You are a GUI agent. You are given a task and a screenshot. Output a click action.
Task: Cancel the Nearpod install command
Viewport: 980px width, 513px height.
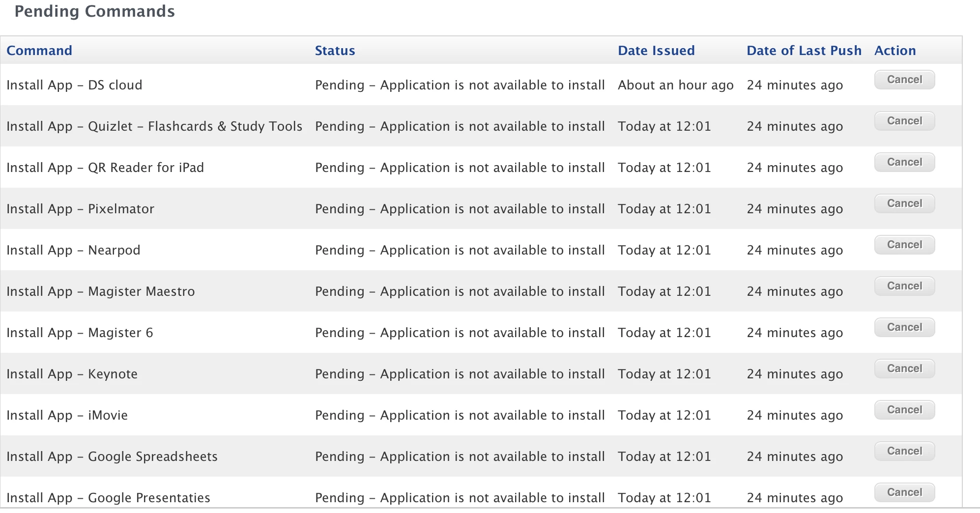[904, 245]
